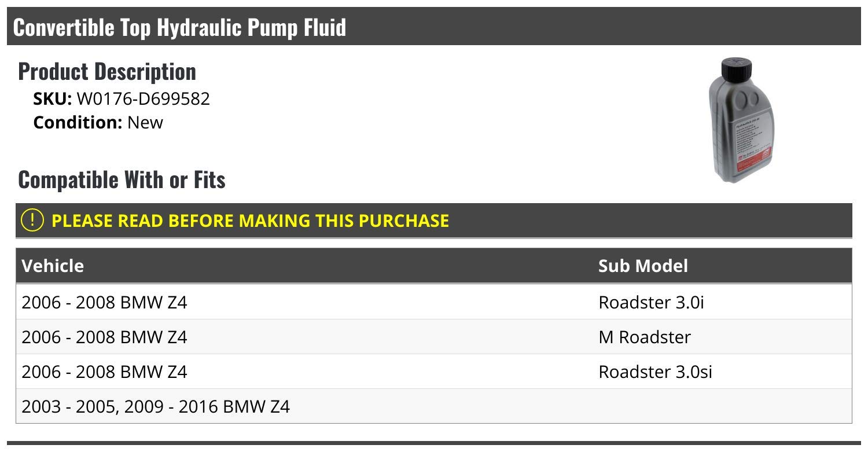This screenshot has height=452, width=868.
Task: Click the Compatible With or Fits heading
Action: [x=122, y=180]
